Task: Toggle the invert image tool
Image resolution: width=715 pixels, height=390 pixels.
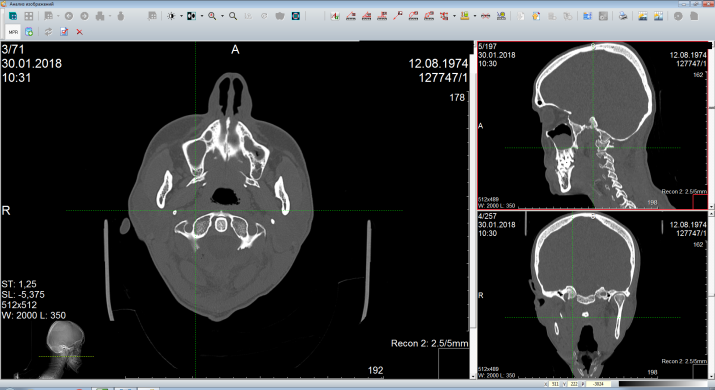Action: pos(192,16)
